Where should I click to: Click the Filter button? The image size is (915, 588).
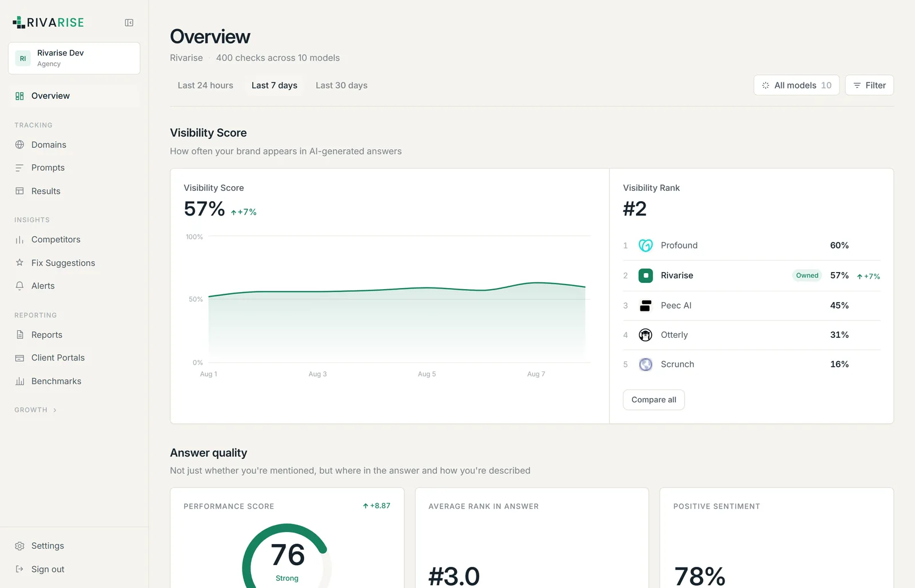tap(869, 85)
